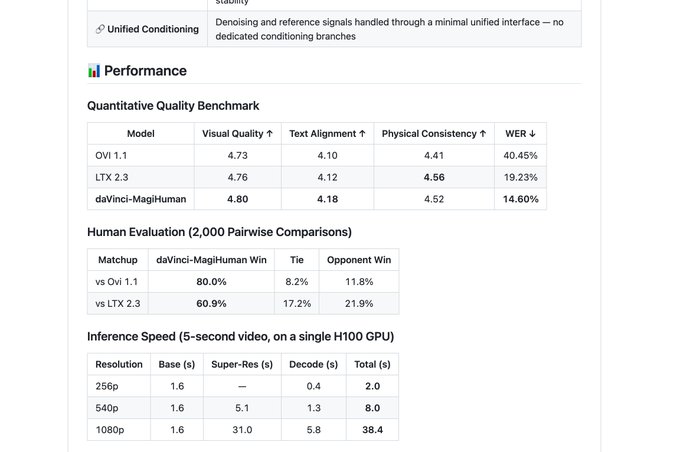
Task: Click the 14.60% WER value
Action: (520, 199)
